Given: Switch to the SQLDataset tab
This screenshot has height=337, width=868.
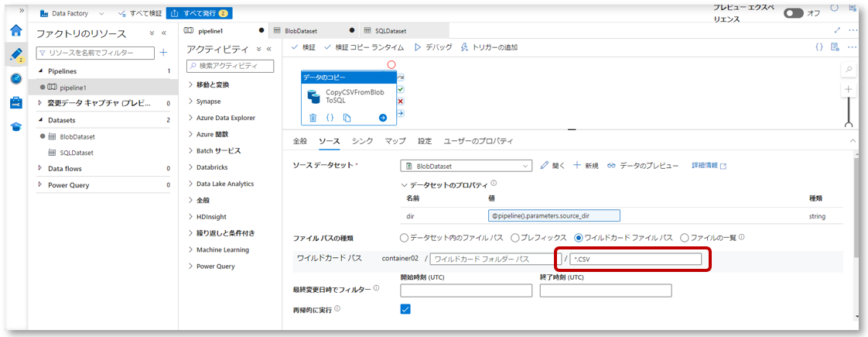Looking at the screenshot, I should pyautogui.click(x=403, y=30).
